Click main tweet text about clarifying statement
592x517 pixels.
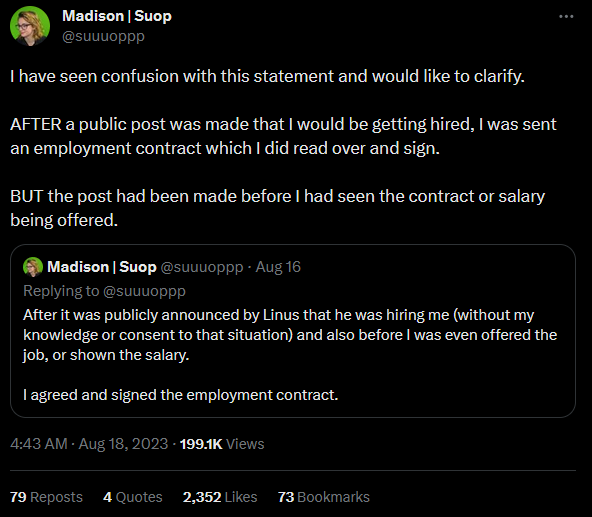point(267,76)
